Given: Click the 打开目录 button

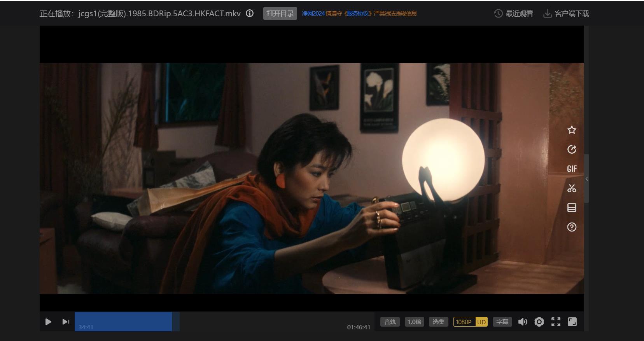Looking at the screenshot, I should click(x=280, y=13).
